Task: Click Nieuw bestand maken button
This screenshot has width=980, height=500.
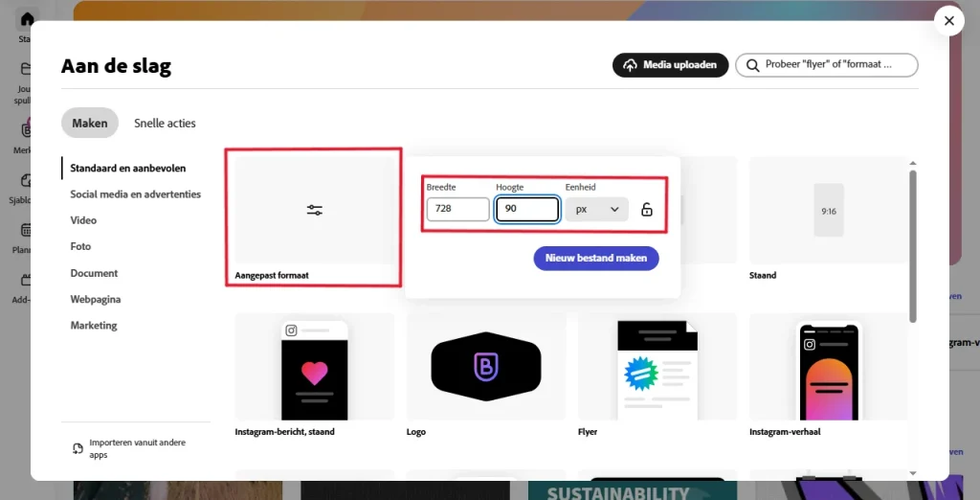Action: [596, 258]
